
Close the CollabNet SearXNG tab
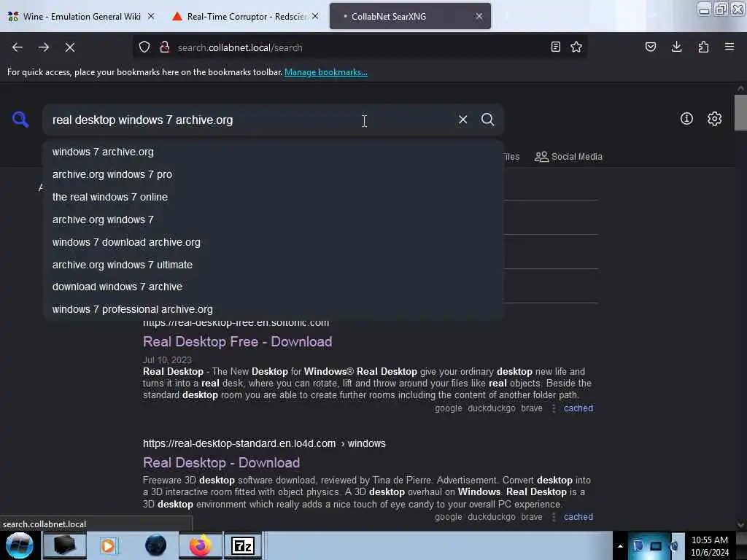479,16
